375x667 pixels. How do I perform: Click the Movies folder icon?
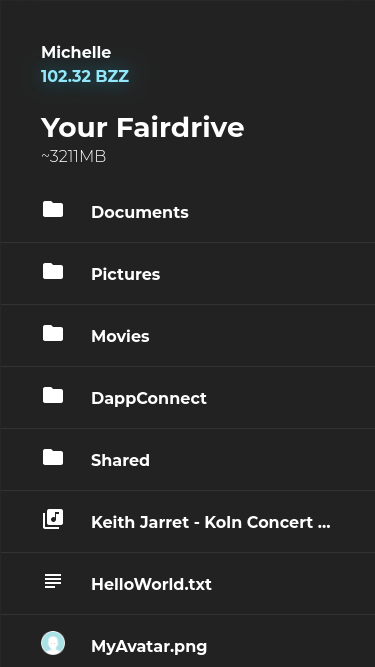click(53, 334)
